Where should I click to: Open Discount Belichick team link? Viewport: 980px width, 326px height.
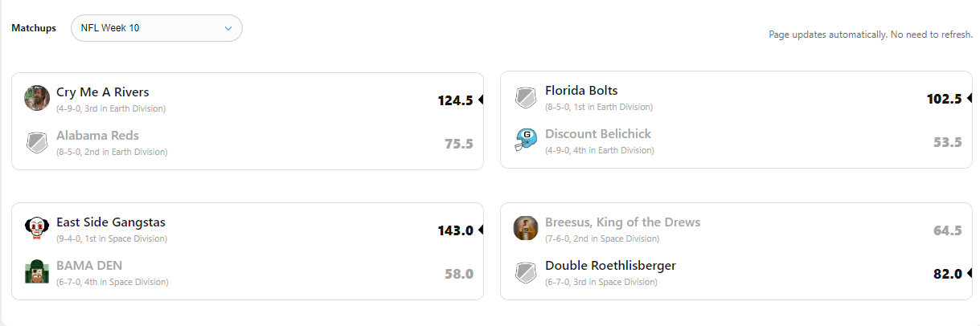pyautogui.click(x=598, y=134)
